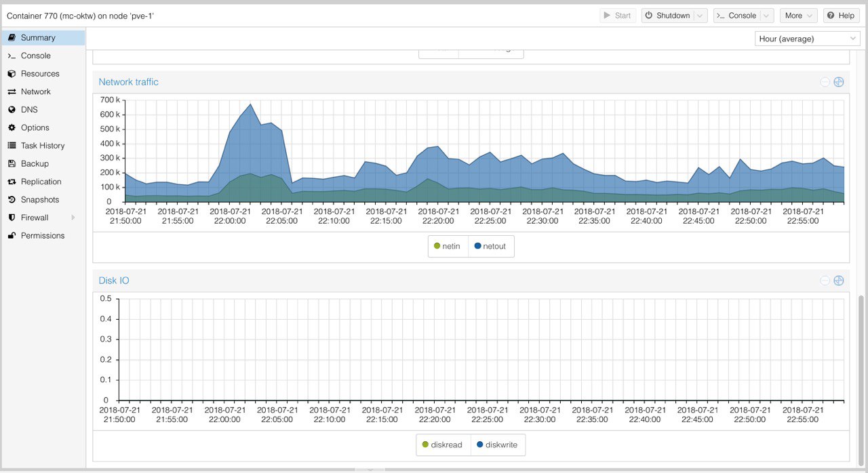Click the Disk IO panel title
The width and height of the screenshot is (868, 473).
[114, 281]
